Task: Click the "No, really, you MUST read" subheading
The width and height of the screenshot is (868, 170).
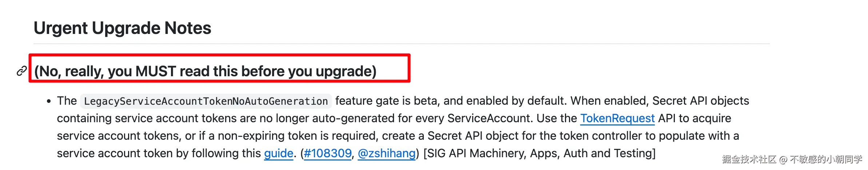Action: tap(205, 71)
